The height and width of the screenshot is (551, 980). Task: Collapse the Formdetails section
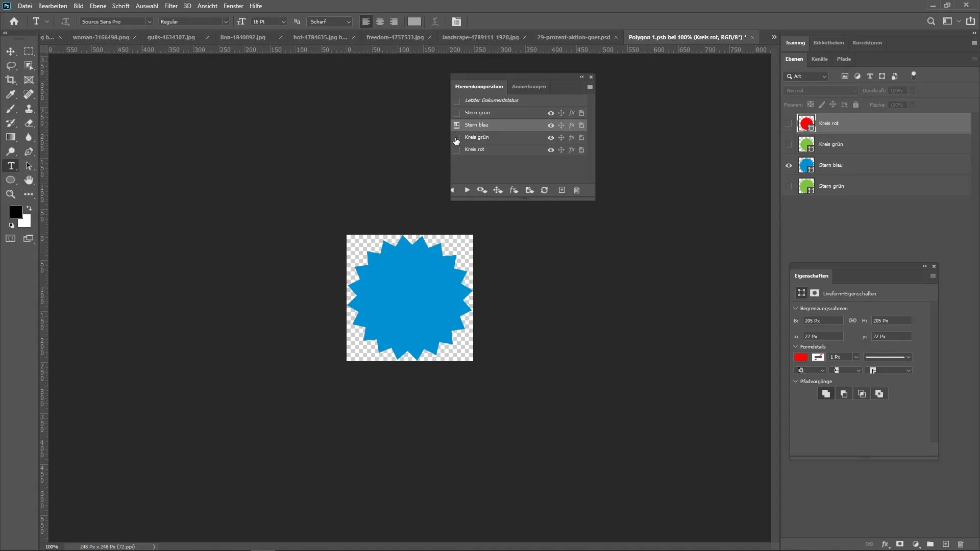pyautogui.click(x=795, y=347)
